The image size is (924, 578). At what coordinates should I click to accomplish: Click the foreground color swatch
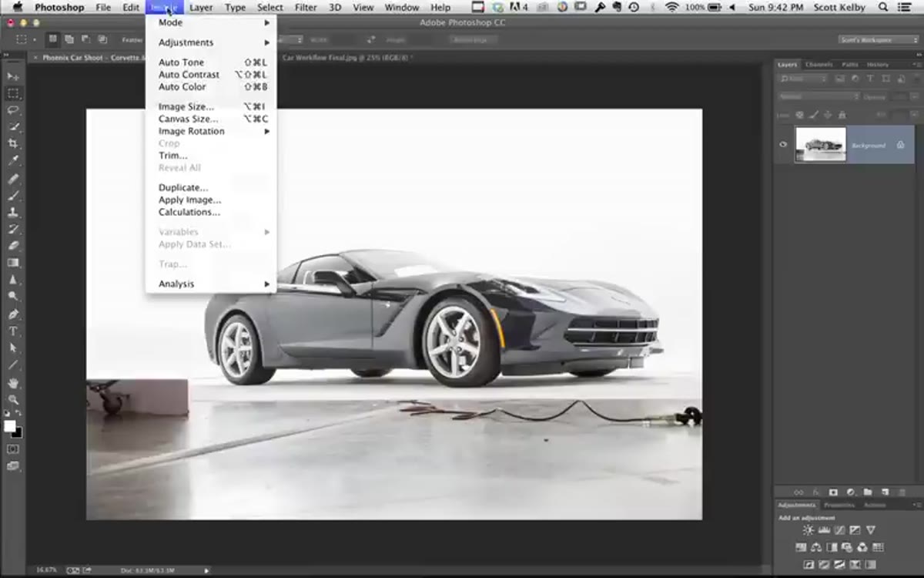[9, 426]
